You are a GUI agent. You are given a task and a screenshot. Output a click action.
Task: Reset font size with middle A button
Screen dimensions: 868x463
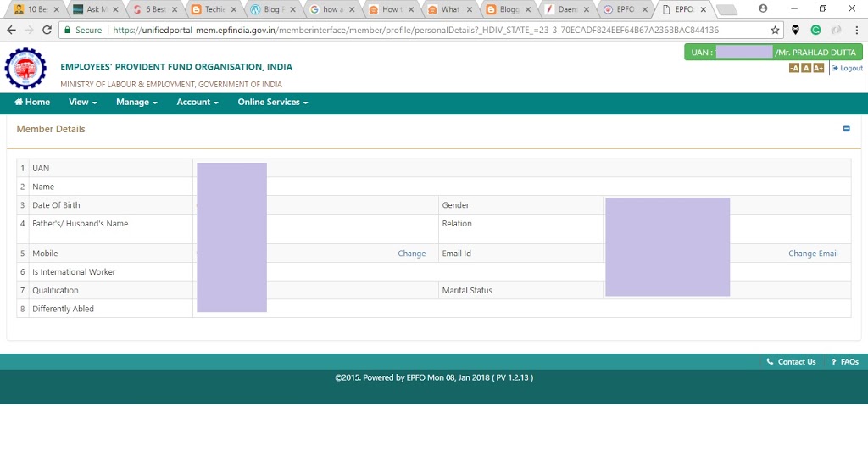tap(806, 68)
